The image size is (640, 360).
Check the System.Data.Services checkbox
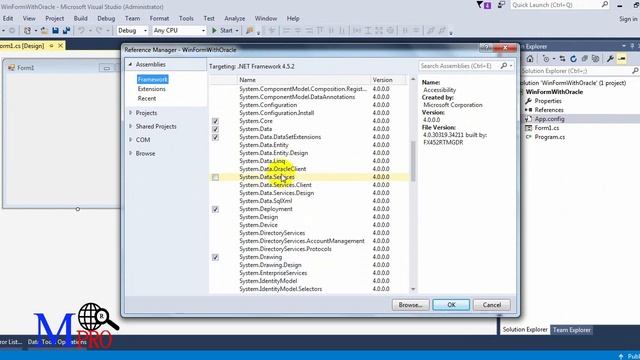click(x=215, y=177)
